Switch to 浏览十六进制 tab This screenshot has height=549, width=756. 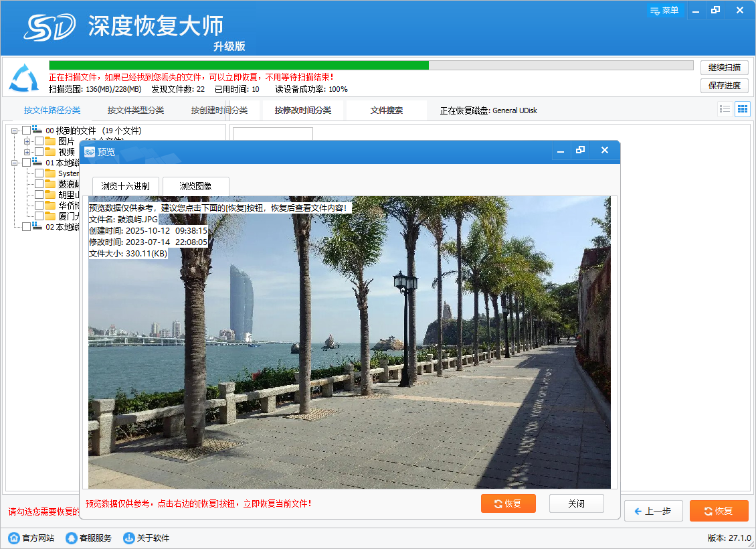tap(126, 186)
